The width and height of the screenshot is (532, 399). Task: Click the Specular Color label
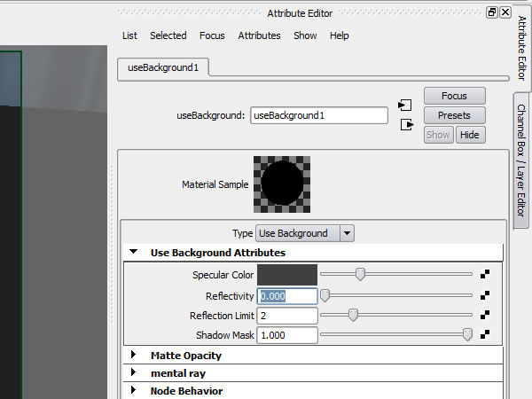223,275
